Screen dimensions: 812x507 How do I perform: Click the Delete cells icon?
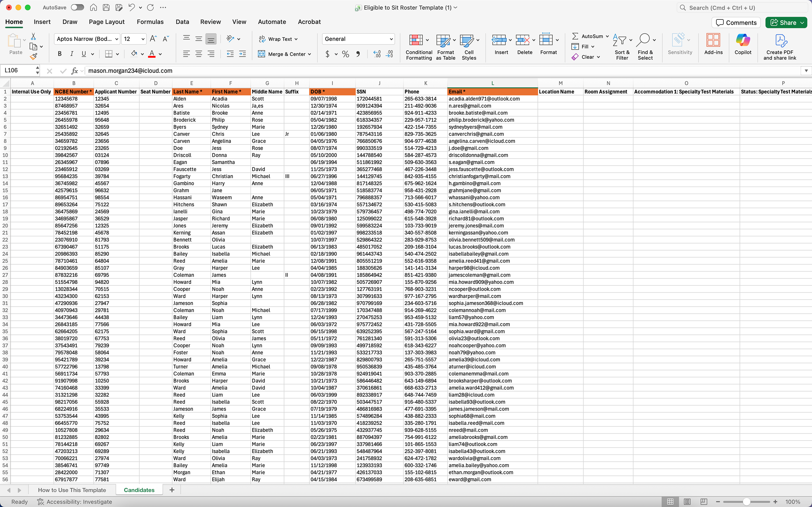coord(523,40)
